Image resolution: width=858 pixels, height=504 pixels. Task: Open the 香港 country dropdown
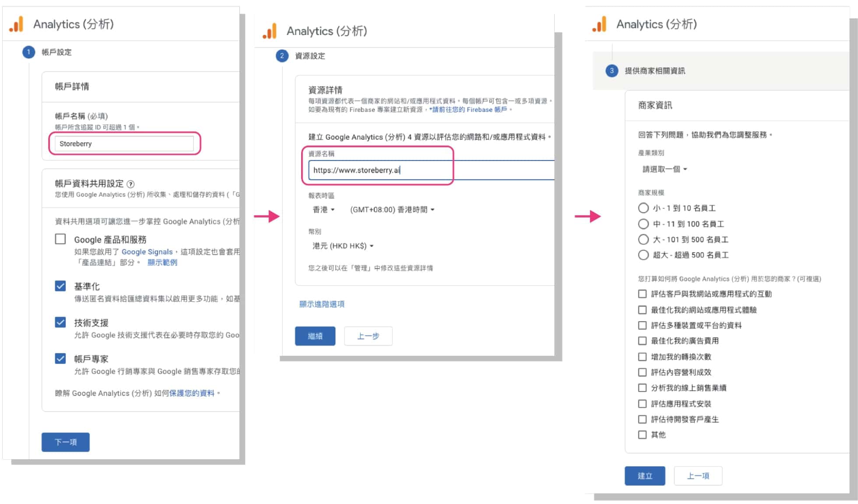[324, 210]
